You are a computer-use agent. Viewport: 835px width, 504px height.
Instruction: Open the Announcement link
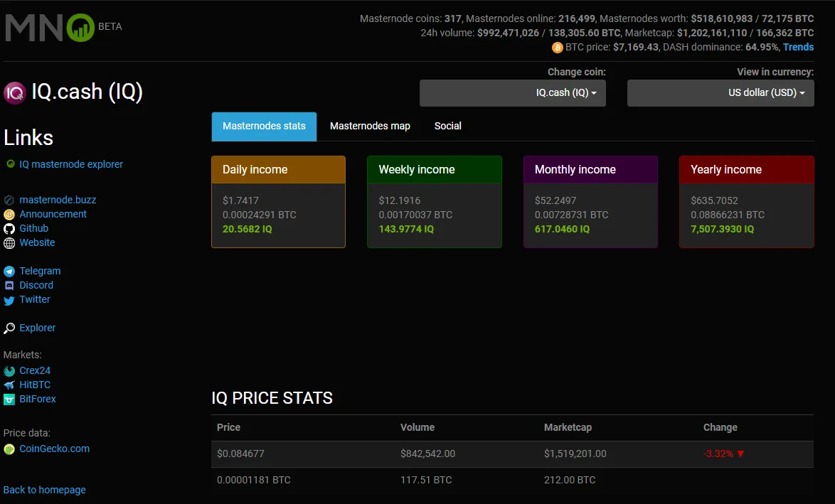click(53, 214)
